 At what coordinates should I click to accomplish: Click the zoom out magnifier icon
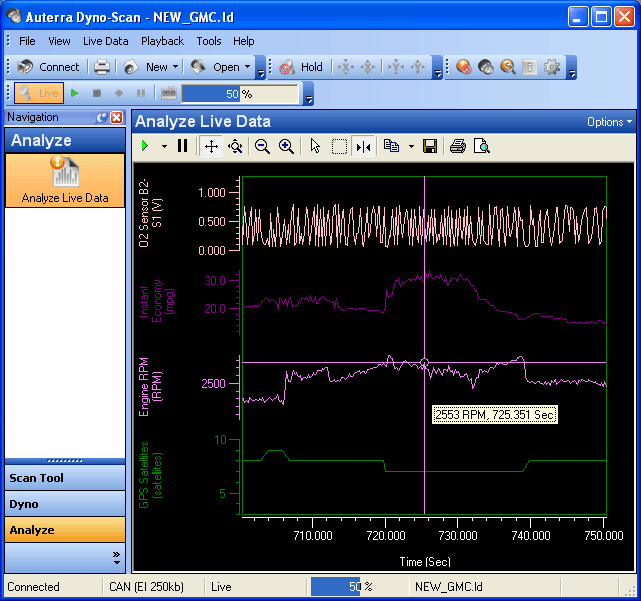click(x=262, y=146)
